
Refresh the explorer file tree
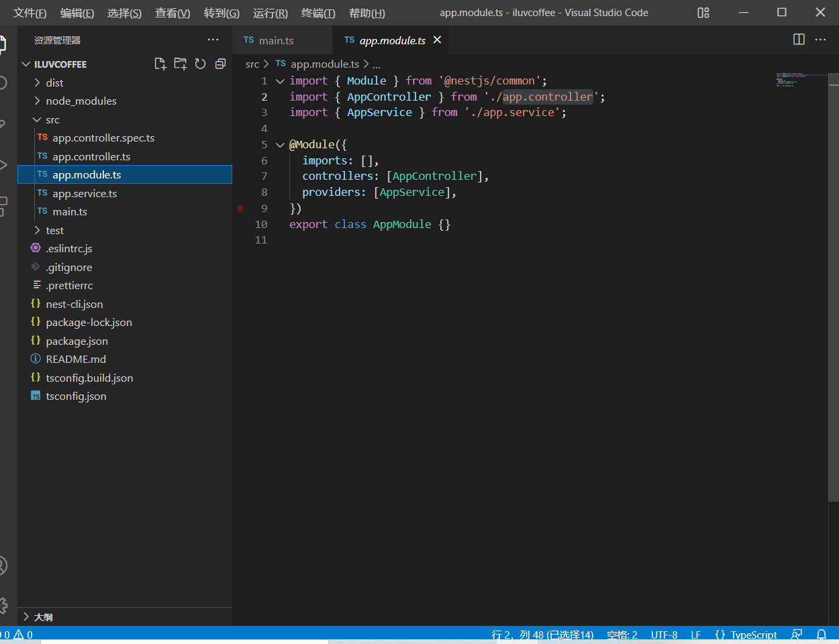pos(200,64)
